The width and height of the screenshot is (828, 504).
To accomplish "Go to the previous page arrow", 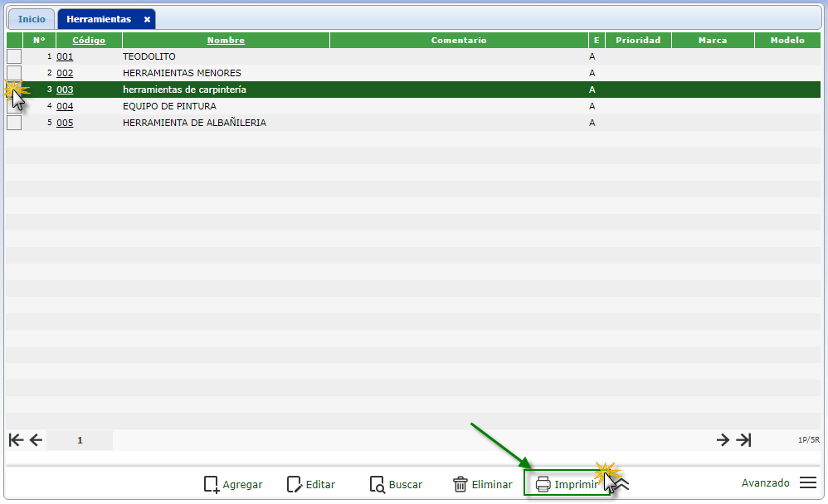I will point(36,439).
